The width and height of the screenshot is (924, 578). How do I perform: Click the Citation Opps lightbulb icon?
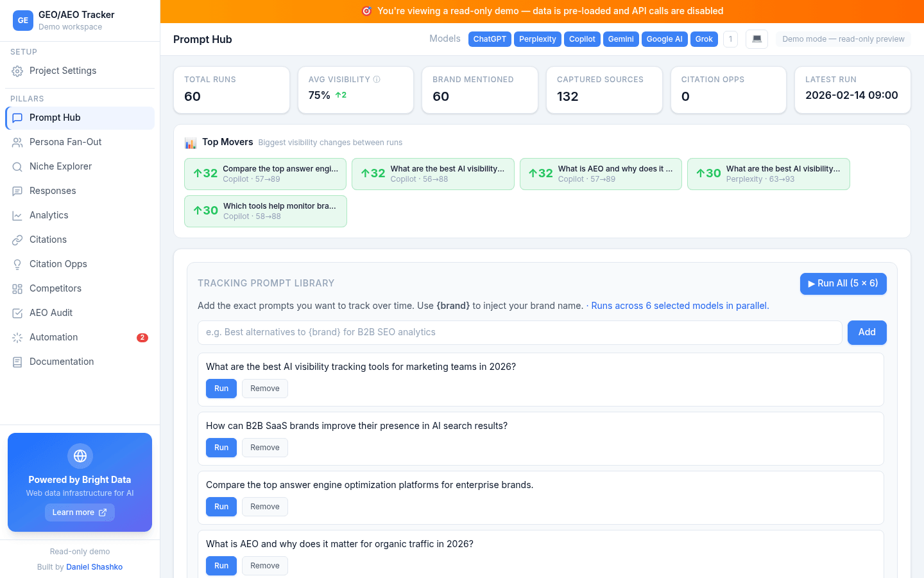click(x=17, y=265)
